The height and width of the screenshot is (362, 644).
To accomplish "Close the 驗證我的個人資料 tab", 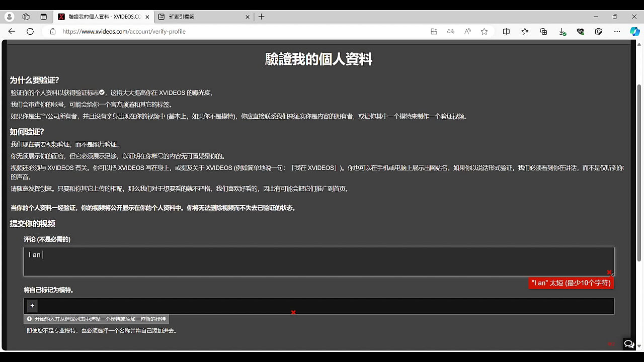I will point(147,17).
